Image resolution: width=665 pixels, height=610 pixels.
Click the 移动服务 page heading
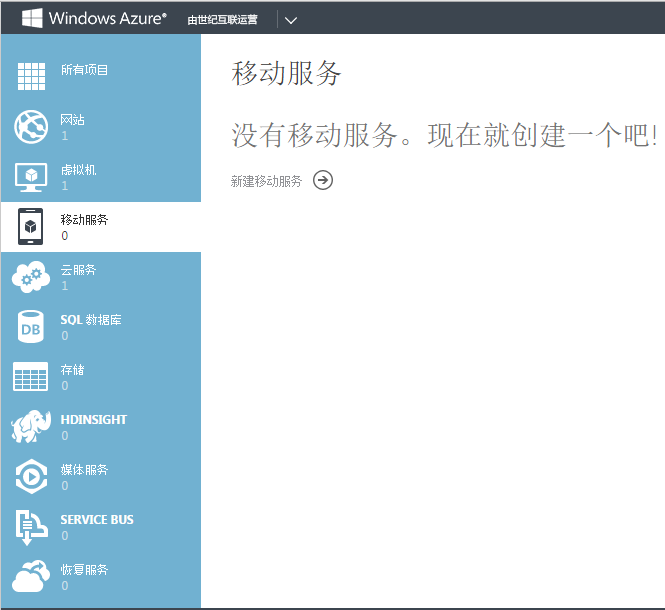[x=286, y=73]
